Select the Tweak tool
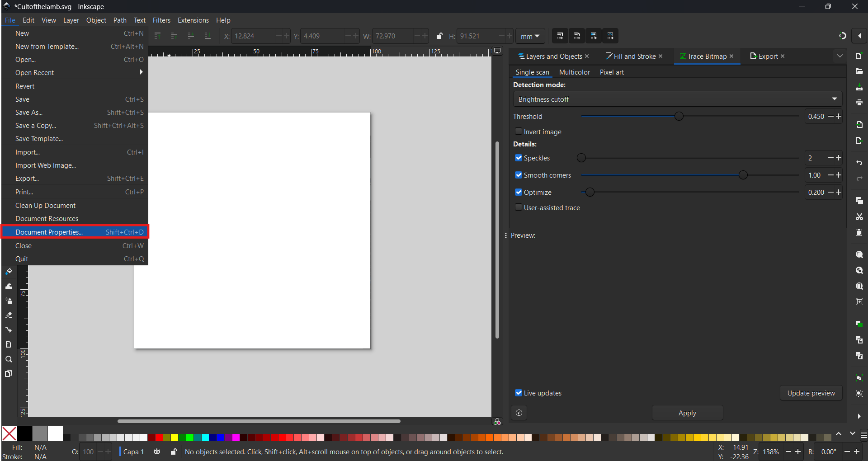The width and height of the screenshot is (868, 461). click(x=9, y=286)
